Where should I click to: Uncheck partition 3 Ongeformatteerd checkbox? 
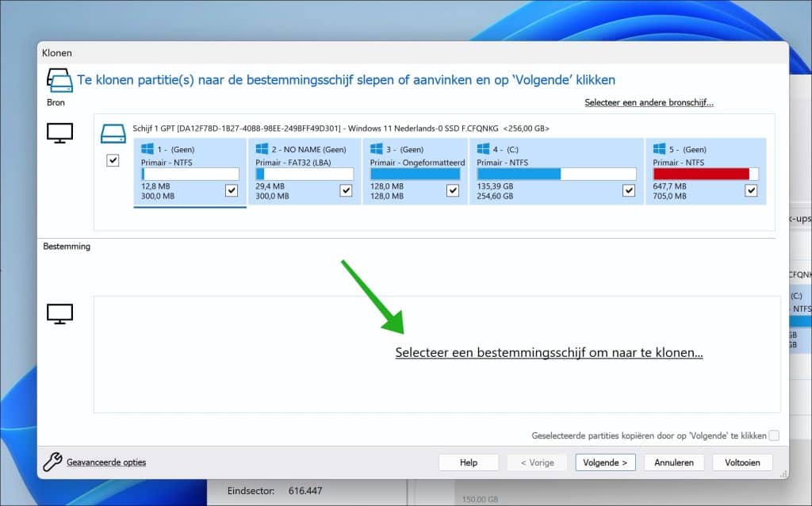452,190
